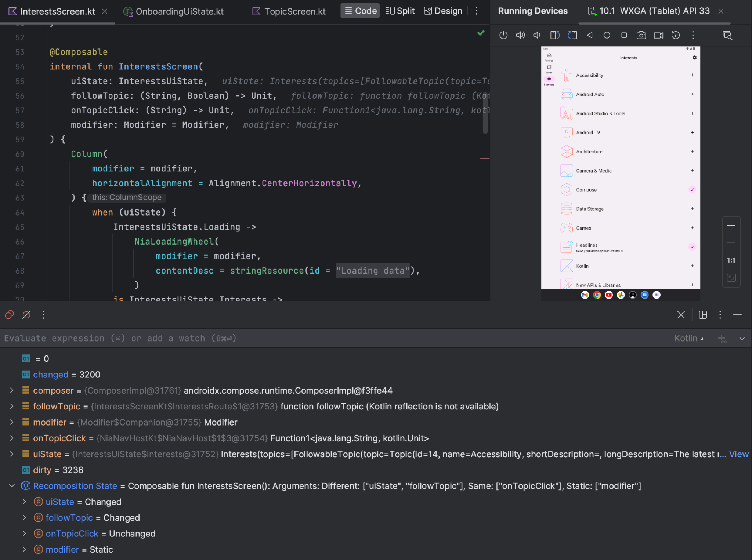Image resolution: width=752 pixels, height=560 pixels.
Task: Toggle the Headlines topic checkmark
Action: (x=692, y=247)
